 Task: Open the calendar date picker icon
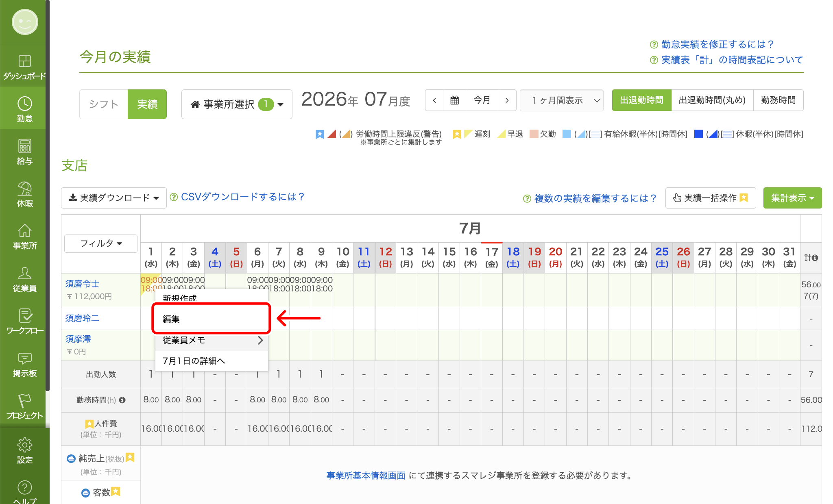[455, 100]
